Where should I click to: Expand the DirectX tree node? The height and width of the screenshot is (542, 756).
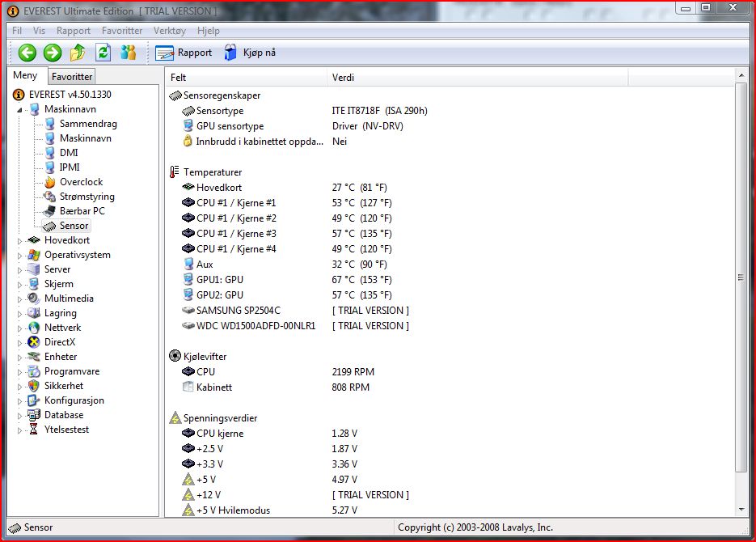(19, 343)
